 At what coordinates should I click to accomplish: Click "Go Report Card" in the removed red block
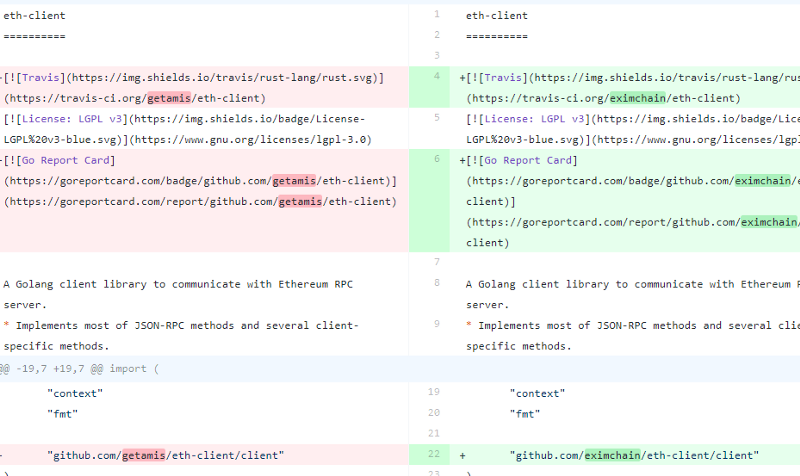click(x=65, y=160)
